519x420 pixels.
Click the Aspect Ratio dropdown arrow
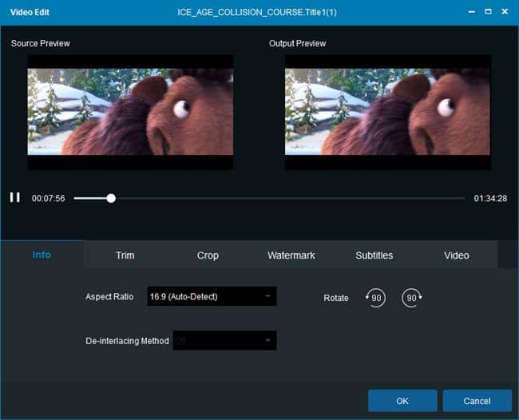tap(267, 296)
